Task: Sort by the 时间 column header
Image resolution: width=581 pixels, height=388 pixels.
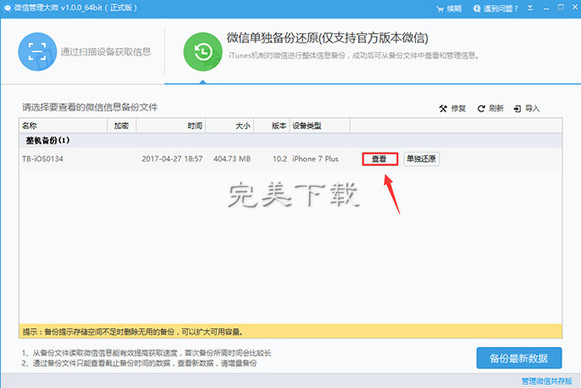Action: (x=171, y=126)
